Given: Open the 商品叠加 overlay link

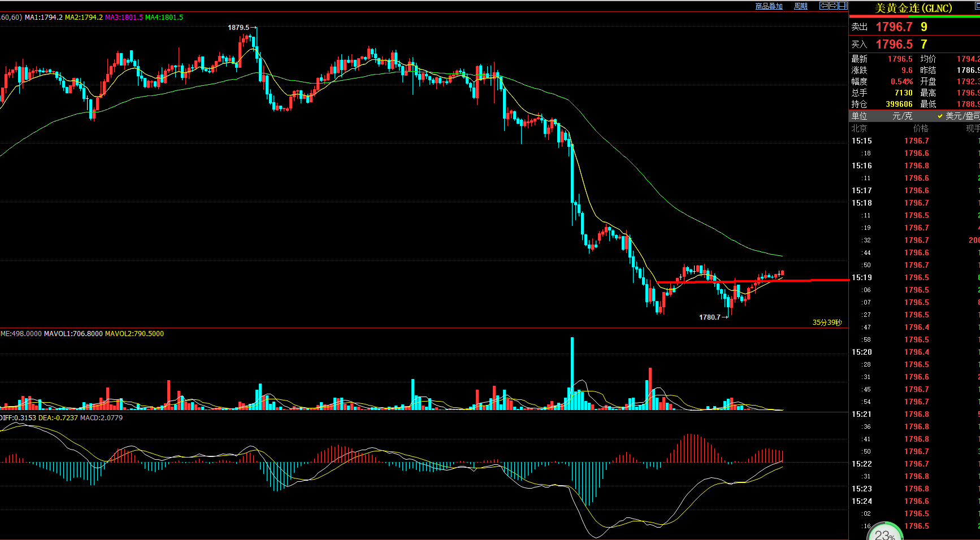Looking at the screenshot, I should click(769, 6).
